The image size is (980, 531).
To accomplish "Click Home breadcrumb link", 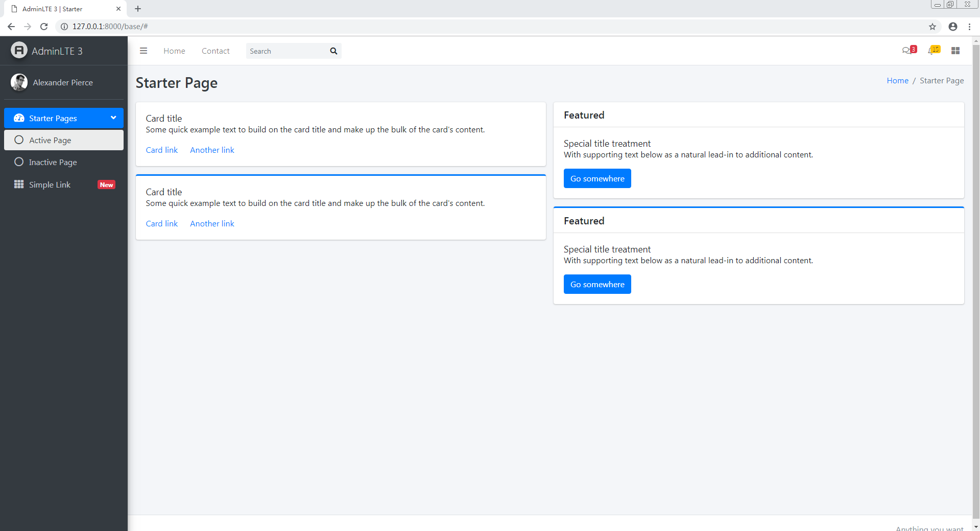I will pyautogui.click(x=897, y=81).
